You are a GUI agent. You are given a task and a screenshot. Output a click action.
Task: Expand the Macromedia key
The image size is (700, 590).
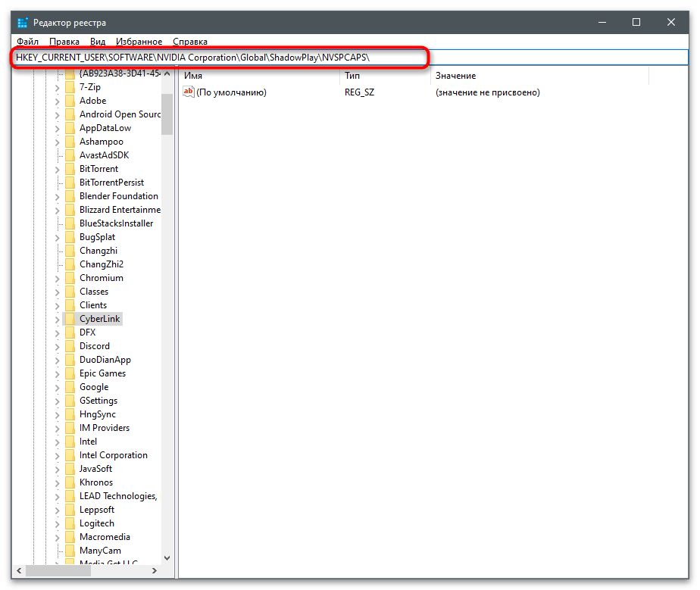[57, 537]
